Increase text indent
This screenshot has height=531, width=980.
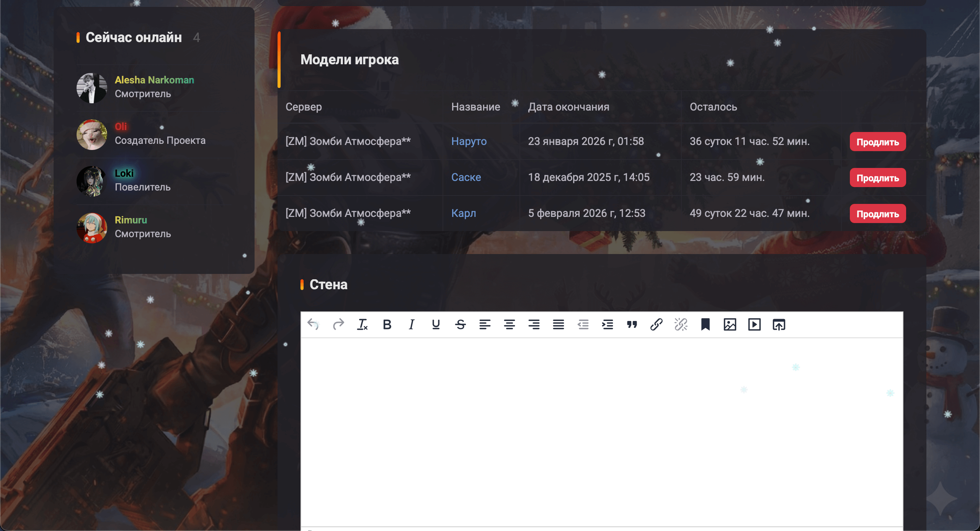click(x=608, y=324)
